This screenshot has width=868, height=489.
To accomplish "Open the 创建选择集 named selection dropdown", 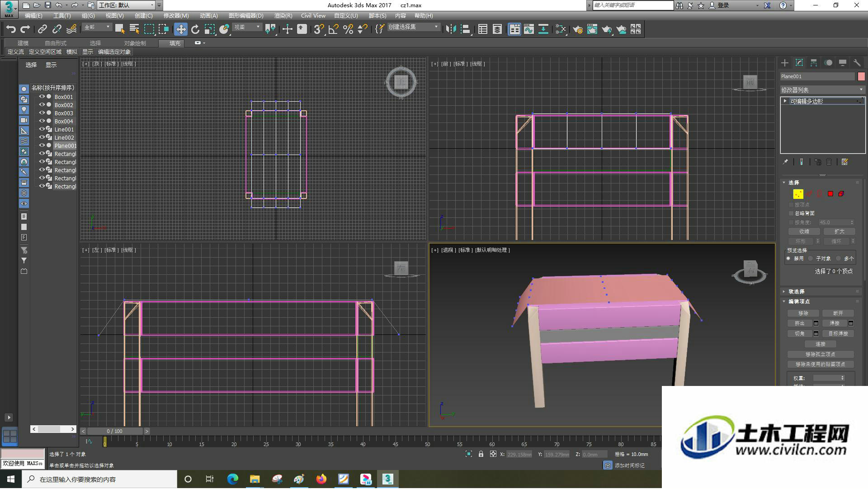I will 414,28.
